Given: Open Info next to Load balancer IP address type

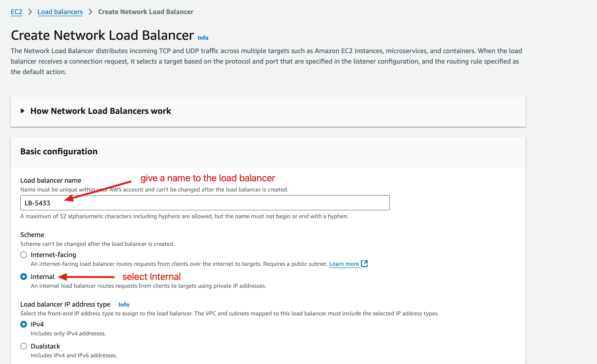Looking at the screenshot, I should click(x=124, y=304).
